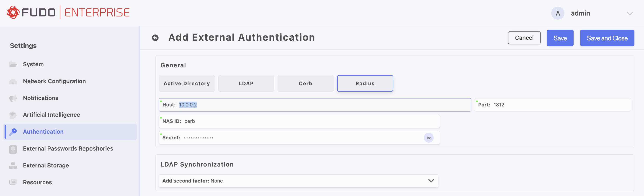
Task: Cancel adding external authentication
Action: click(x=524, y=38)
